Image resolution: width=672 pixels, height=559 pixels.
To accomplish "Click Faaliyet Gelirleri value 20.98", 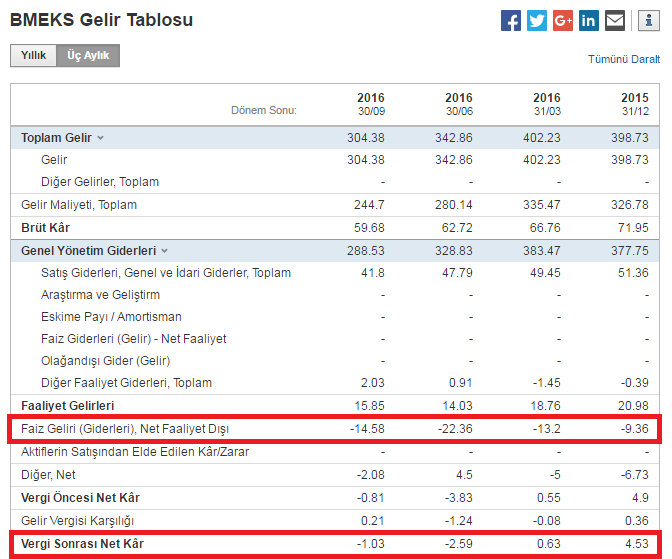I will tap(633, 406).
